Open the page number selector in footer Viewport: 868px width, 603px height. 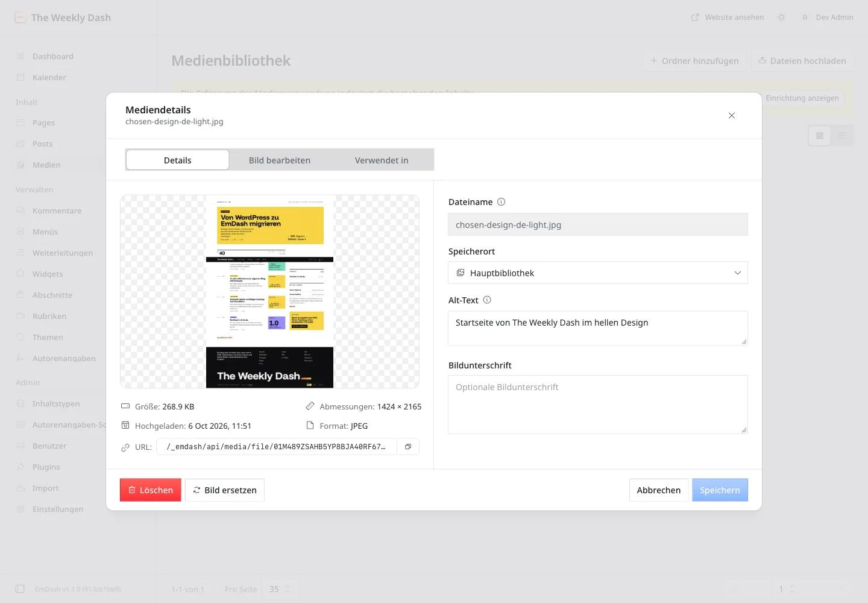(786, 589)
